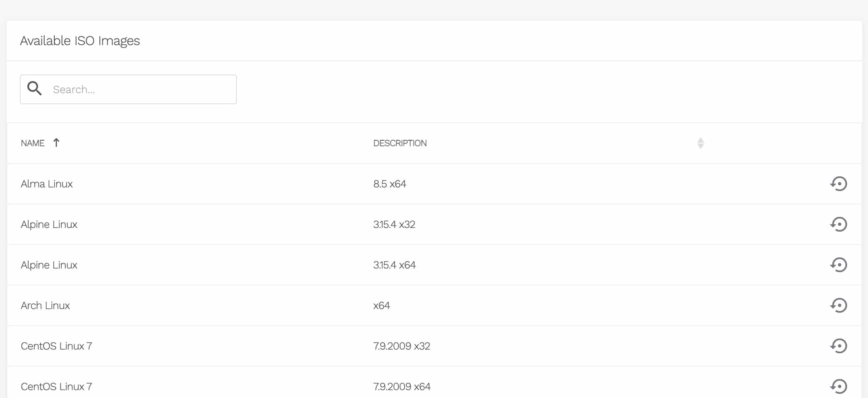Image resolution: width=868 pixels, height=398 pixels.
Task: Click the 3.15.4 x64 description text
Action: [394, 265]
